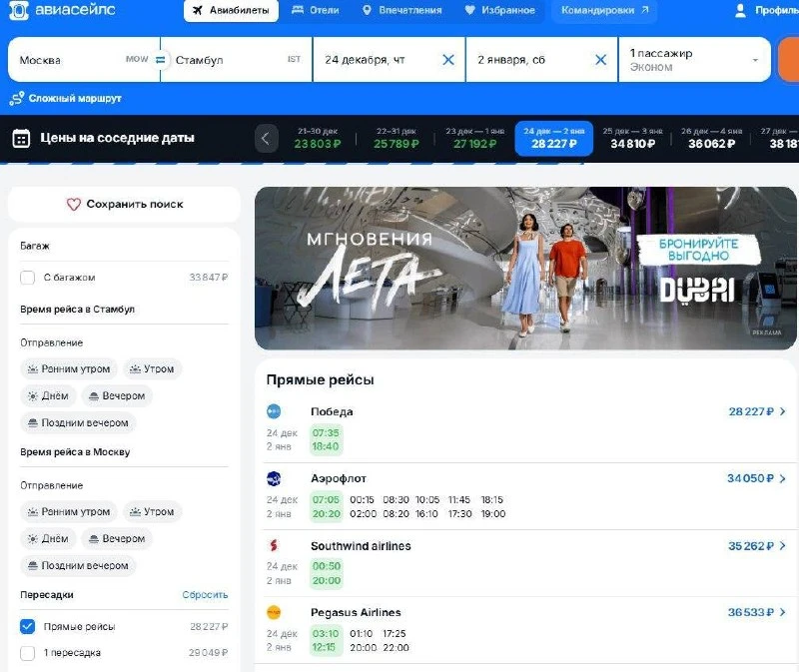The width and height of the screenshot is (799, 672).
Task: Click the Pegasus Airlines logo
Action: point(274,612)
